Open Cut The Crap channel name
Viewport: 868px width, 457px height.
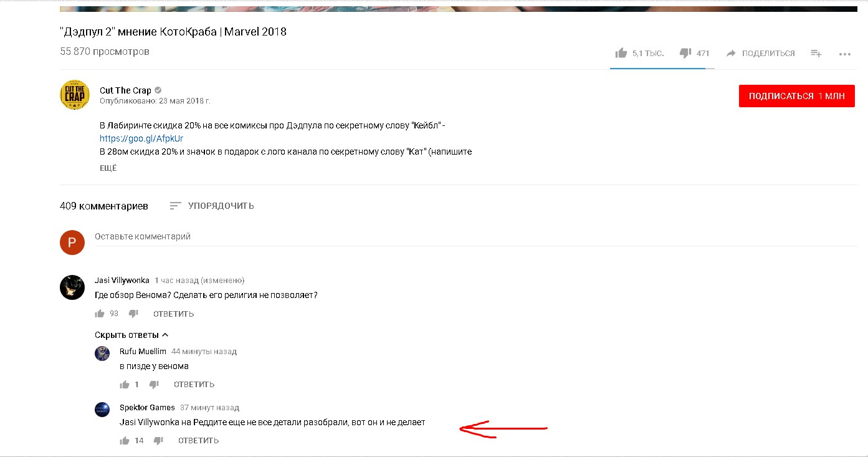[125, 90]
